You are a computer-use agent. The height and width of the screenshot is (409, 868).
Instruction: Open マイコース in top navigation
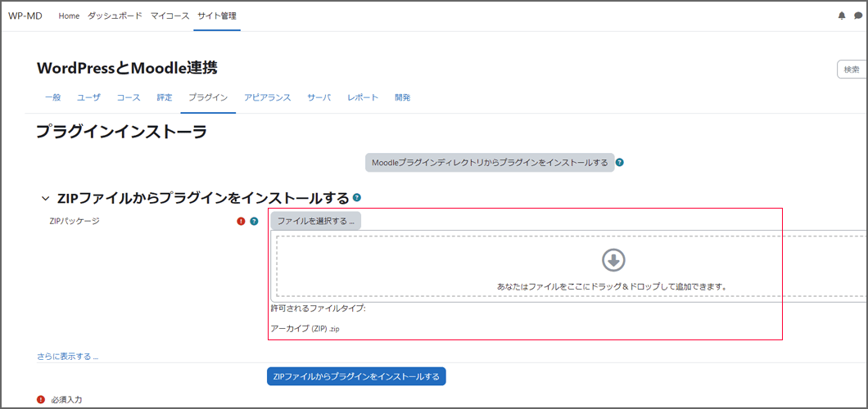coord(170,16)
